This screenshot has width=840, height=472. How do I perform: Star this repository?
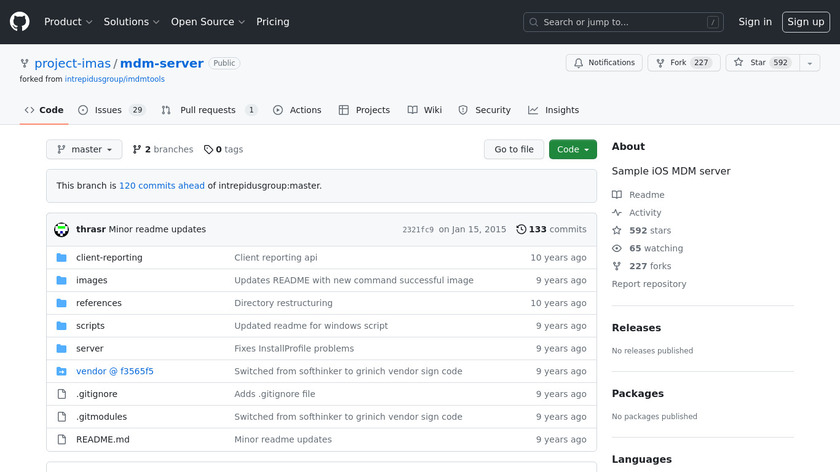pos(758,63)
